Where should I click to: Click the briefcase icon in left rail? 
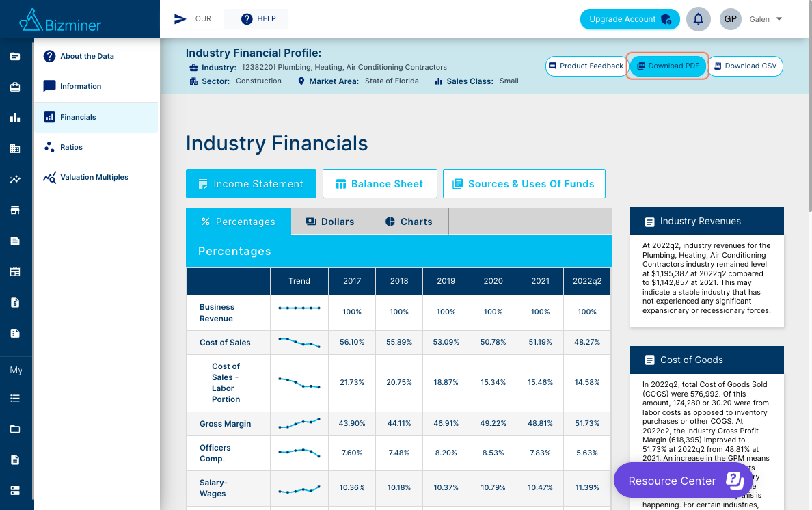click(x=15, y=87)
